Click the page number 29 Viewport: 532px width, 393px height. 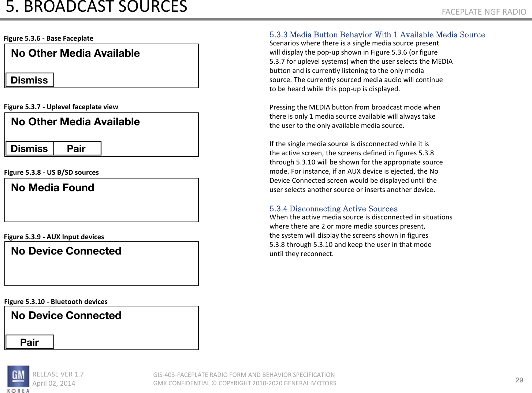tap(520, 381)
